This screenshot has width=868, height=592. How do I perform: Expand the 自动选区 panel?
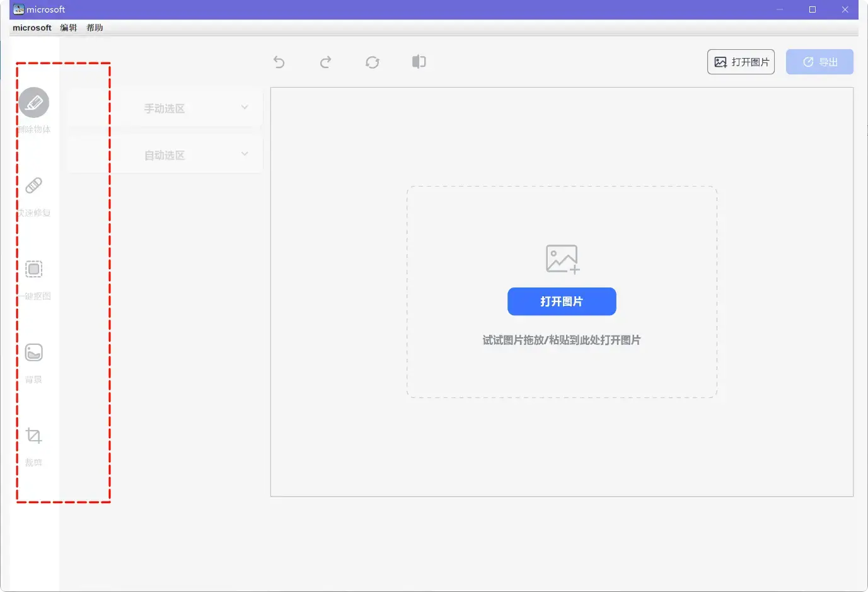coord(165,155)
